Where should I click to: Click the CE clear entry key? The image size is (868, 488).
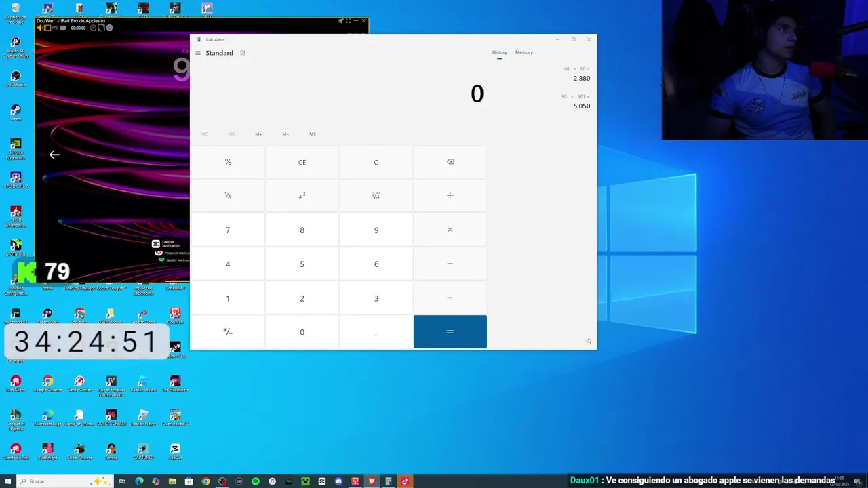(x=302, y=162)
